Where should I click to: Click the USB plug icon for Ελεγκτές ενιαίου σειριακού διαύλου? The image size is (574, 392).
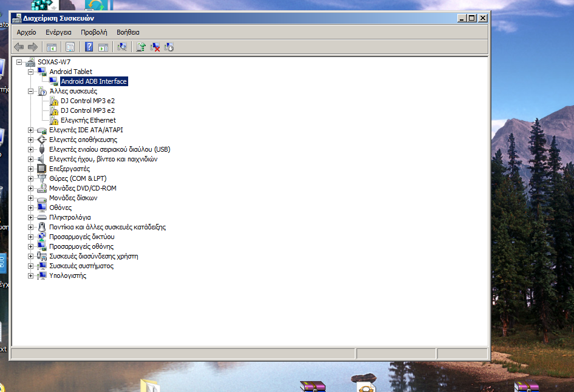click(42, 149)
